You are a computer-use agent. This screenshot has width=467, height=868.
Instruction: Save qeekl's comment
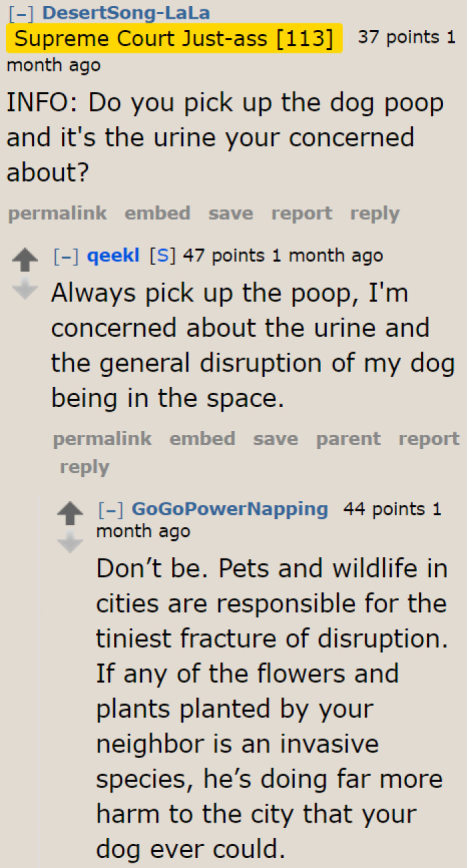(x=275, y=438)
